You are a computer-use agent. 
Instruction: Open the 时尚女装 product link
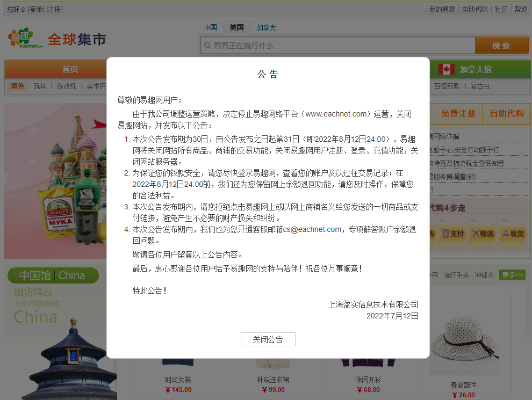[x=178, y=380]
